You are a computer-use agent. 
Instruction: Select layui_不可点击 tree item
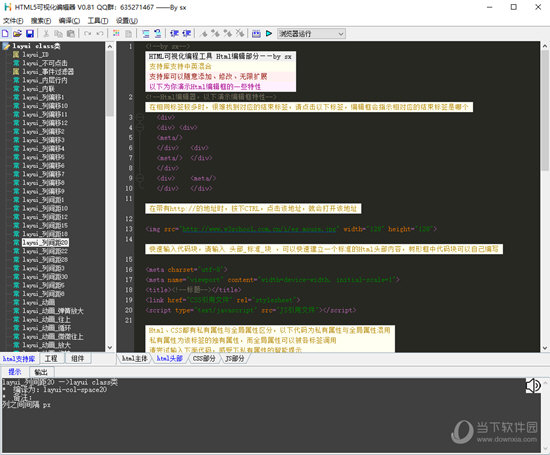pyautogui.click(x=45, y=63)
